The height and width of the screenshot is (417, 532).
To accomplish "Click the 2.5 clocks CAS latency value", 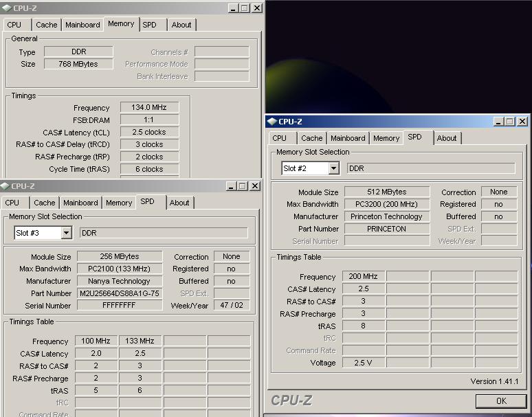I will pos(149,132).
